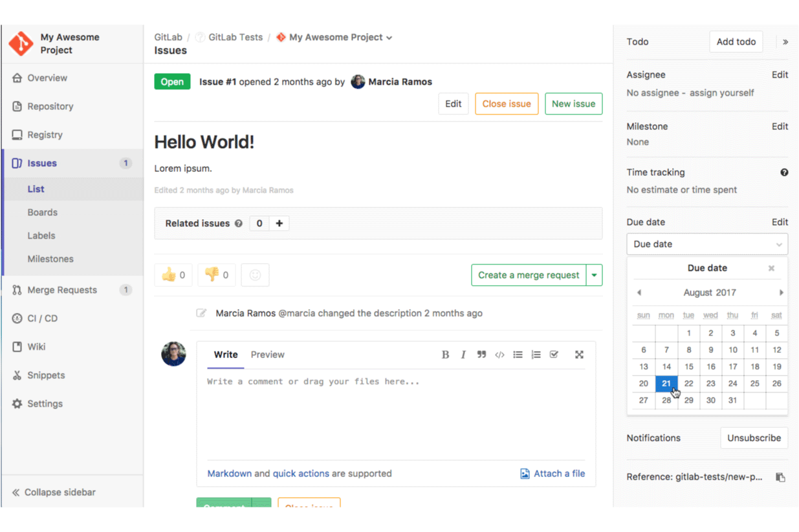
Task: Click the Edit issue button
Action: 454,103
